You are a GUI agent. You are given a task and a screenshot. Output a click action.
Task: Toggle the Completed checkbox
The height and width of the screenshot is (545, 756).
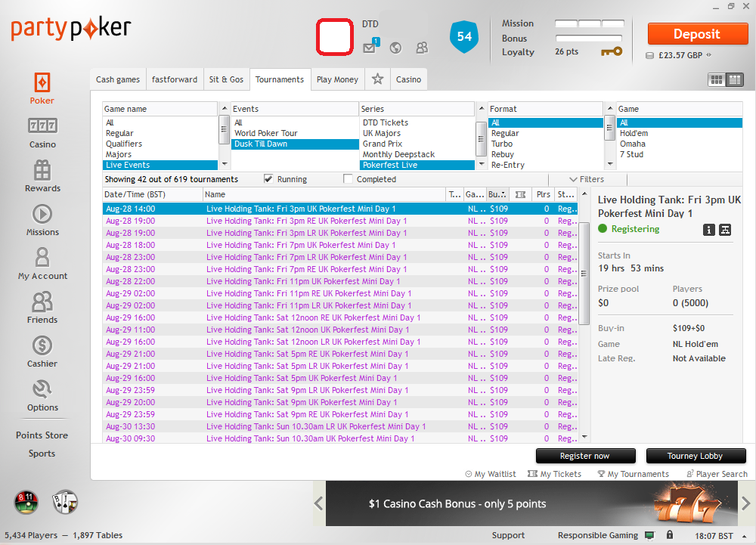[x=348, y=179]
